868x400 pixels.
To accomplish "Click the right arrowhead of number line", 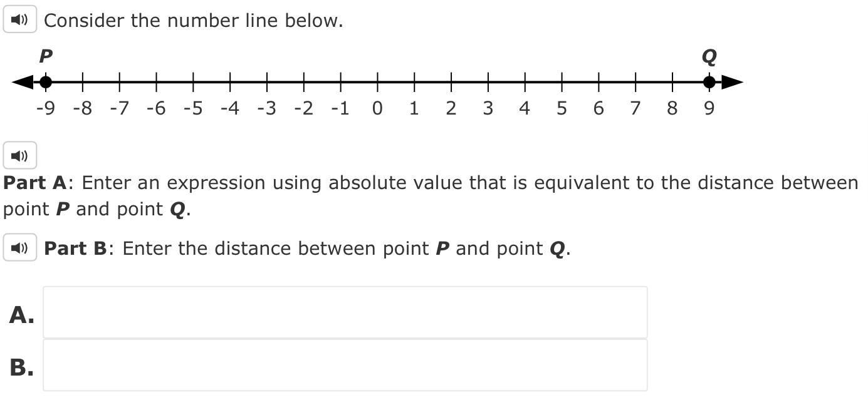I will [x=732, y=82].
